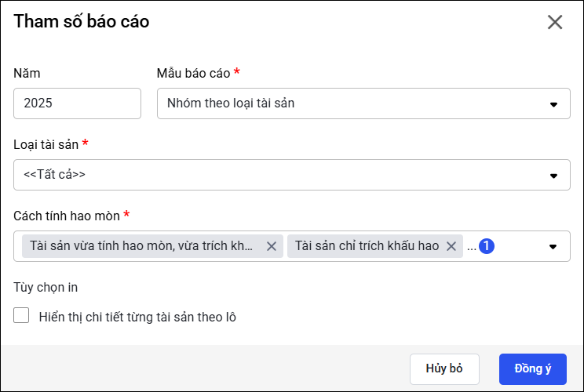Click the 'Tham số báo cáo' dialog title
The image size is (584, 392).
82,22
